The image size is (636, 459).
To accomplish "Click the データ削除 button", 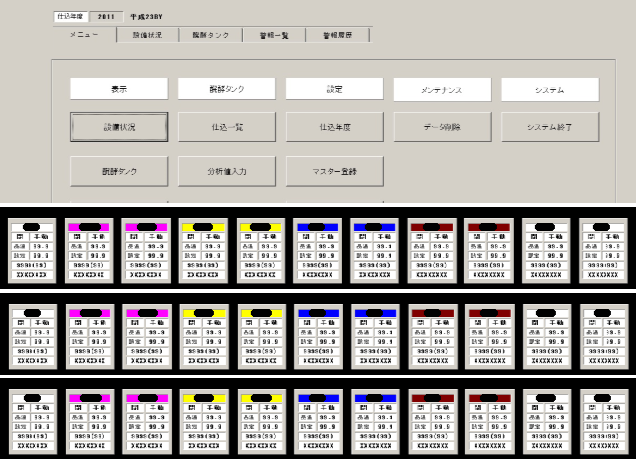I will pyautogui.click(x=443, y=127).
